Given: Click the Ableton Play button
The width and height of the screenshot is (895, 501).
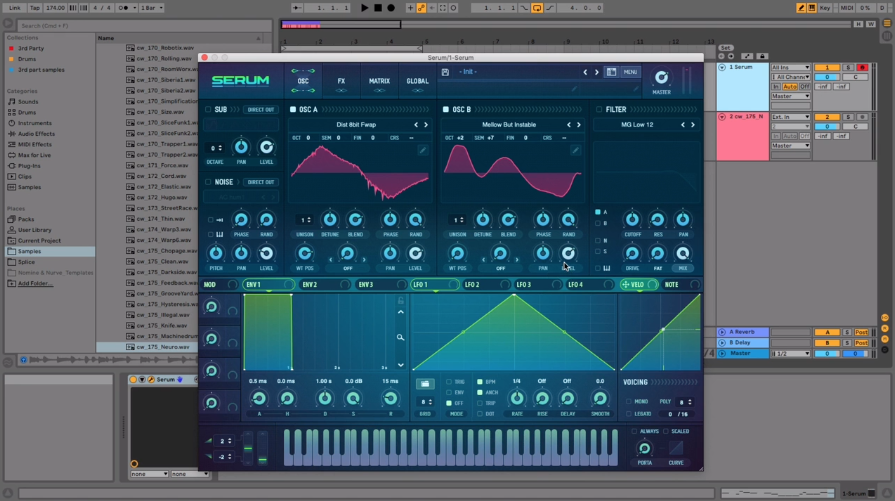Looking at the screenshot, I should click(x=365, y=8).
